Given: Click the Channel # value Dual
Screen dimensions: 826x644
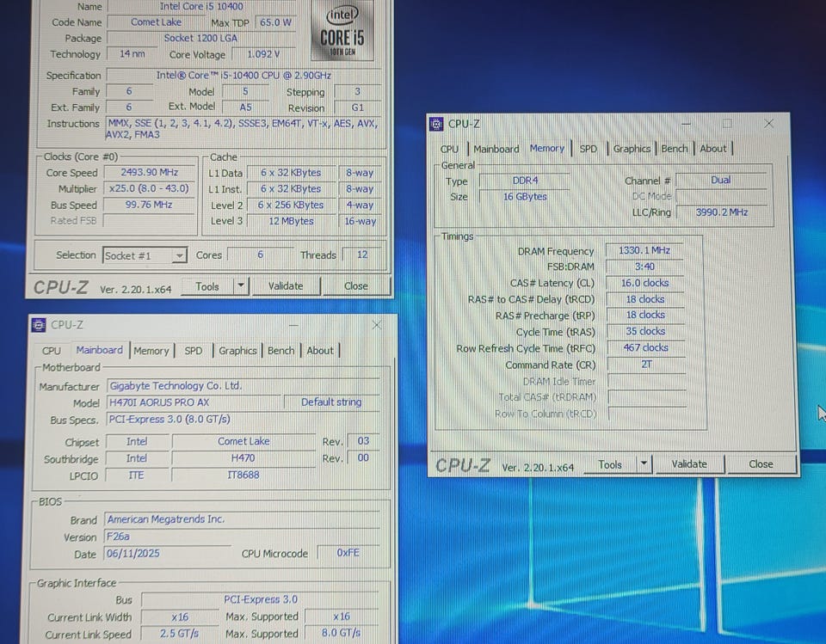Looking at the screenshot, I should [721, 180].
